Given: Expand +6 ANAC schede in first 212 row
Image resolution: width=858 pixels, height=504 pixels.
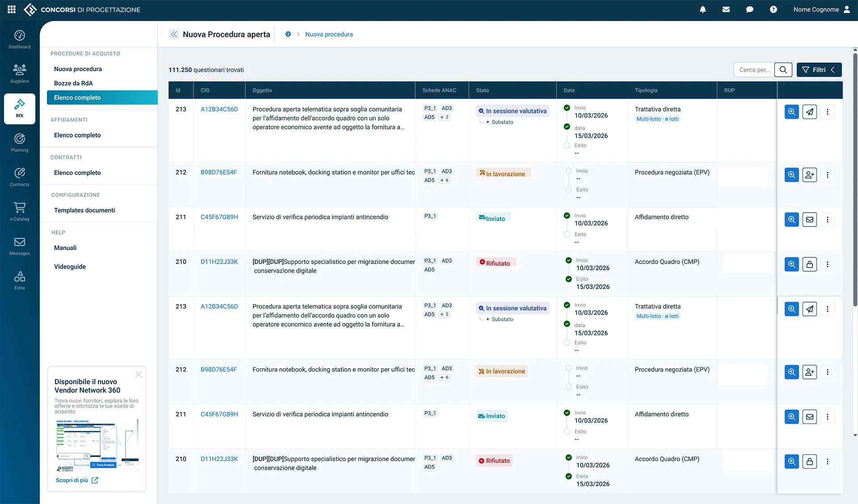Looking at the screenshot, I should pyautogui.click(x=444, y=180).
